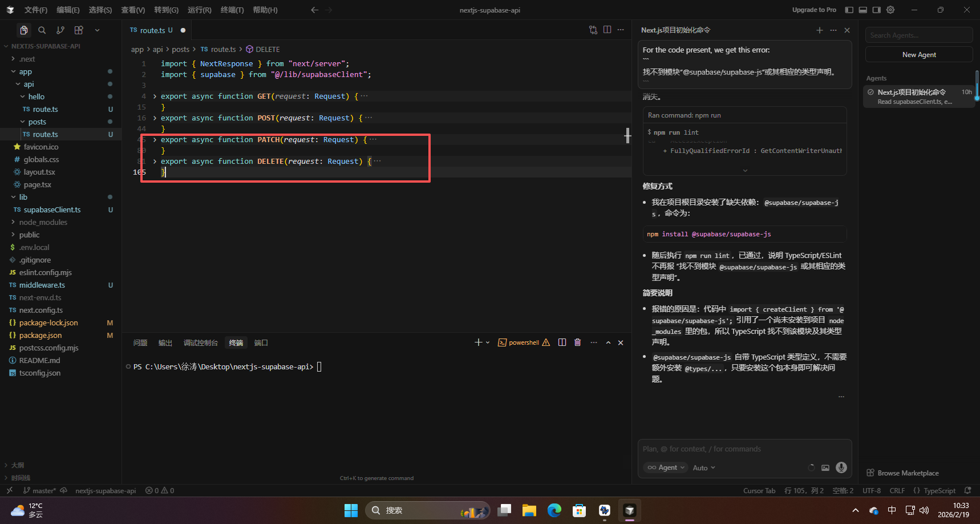Image resolution: width=980 pixels, height=524 pixels.
Task: Click the chat prompt input field
Action: pos(744,449)
